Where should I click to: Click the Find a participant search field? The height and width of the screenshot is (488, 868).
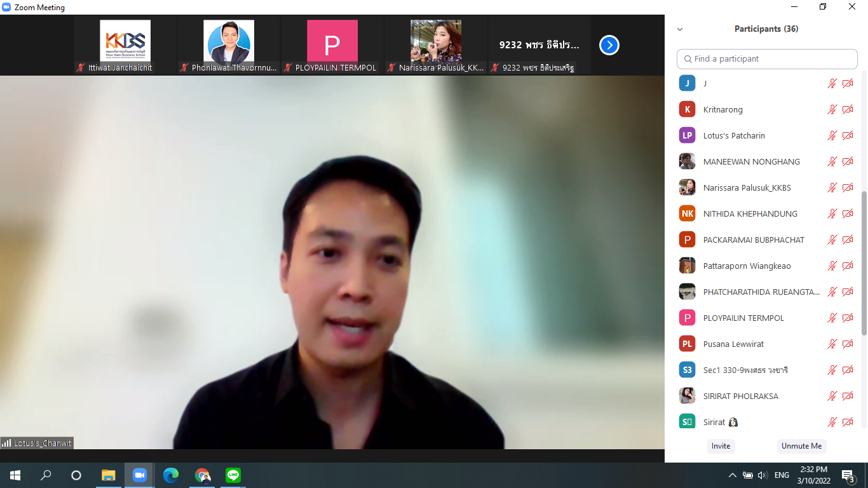(767, 58)
